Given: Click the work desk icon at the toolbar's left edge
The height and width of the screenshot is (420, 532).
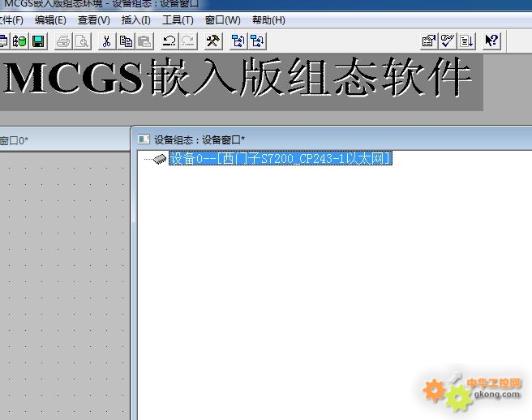Looking at the screenshot, I should (4, 41).
